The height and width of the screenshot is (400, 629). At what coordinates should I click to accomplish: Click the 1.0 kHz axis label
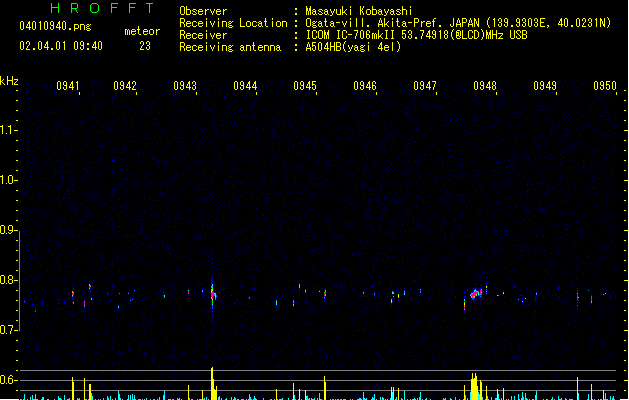pyautogui.click(x=7, y=180)
